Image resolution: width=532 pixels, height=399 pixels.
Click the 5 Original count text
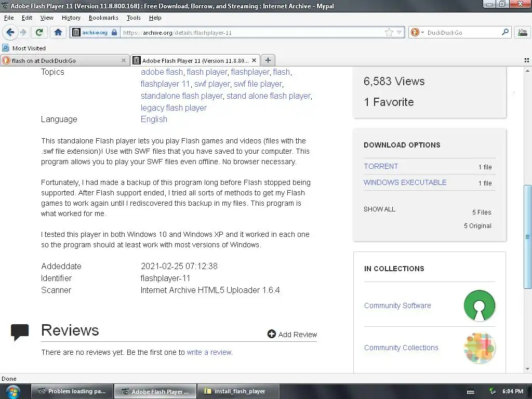pos(477,225)
